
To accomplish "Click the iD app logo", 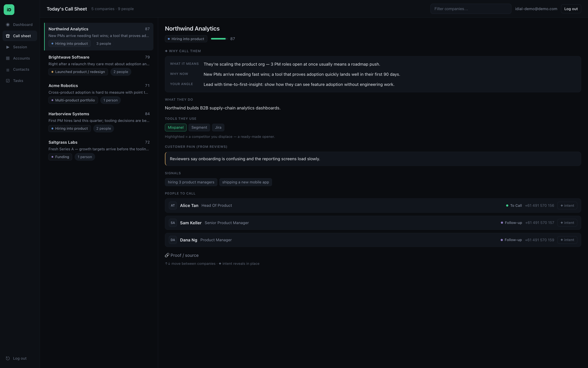I will pyautogui.click(x=9, y=10).
